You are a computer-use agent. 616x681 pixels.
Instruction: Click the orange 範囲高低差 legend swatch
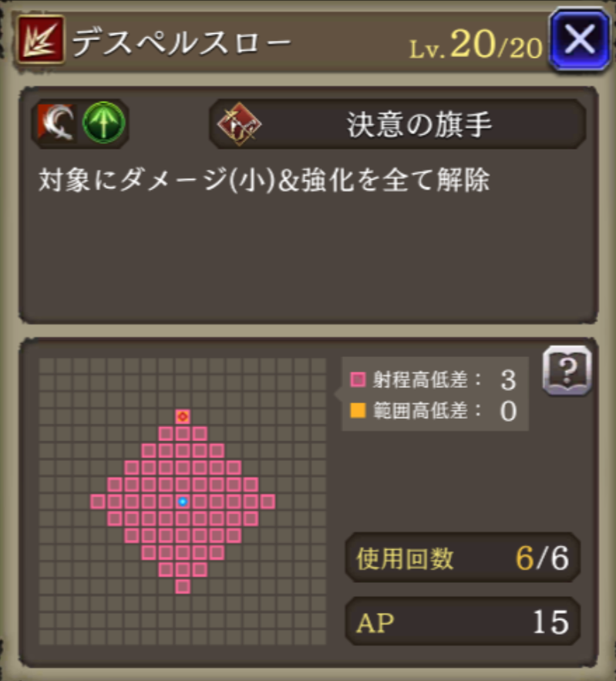click(358, 410)
